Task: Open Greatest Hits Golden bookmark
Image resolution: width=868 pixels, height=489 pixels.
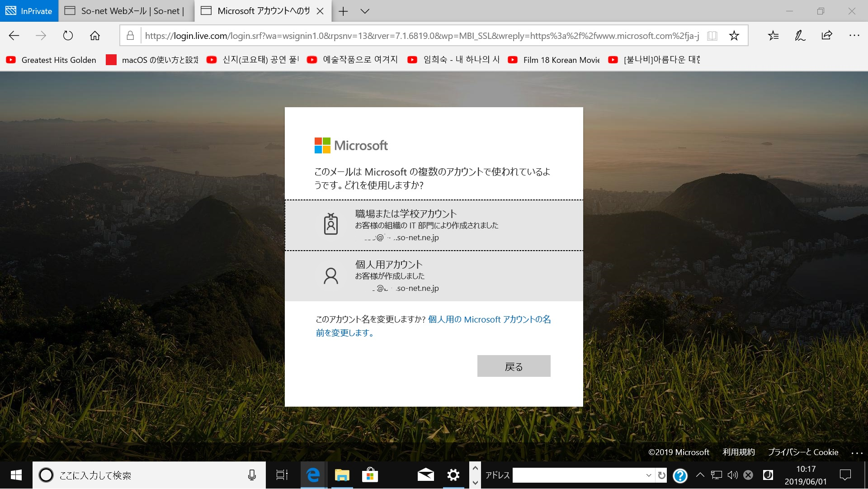Action: point(51,60)
